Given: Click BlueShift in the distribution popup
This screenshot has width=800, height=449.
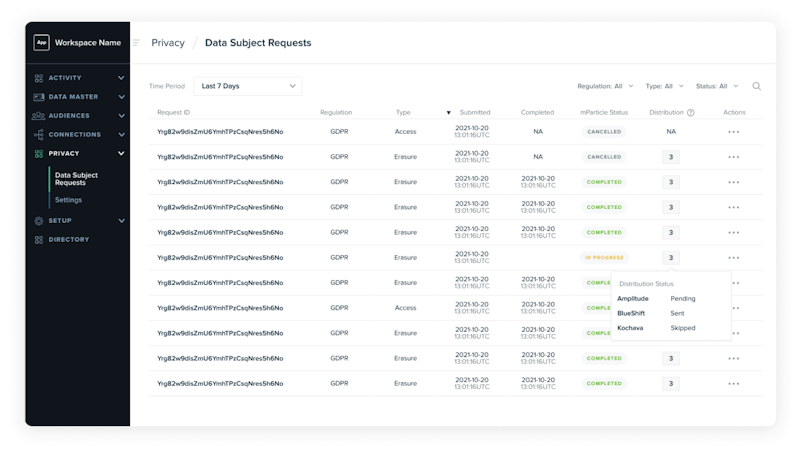Looking at the screenshot, I should (631, 314).
